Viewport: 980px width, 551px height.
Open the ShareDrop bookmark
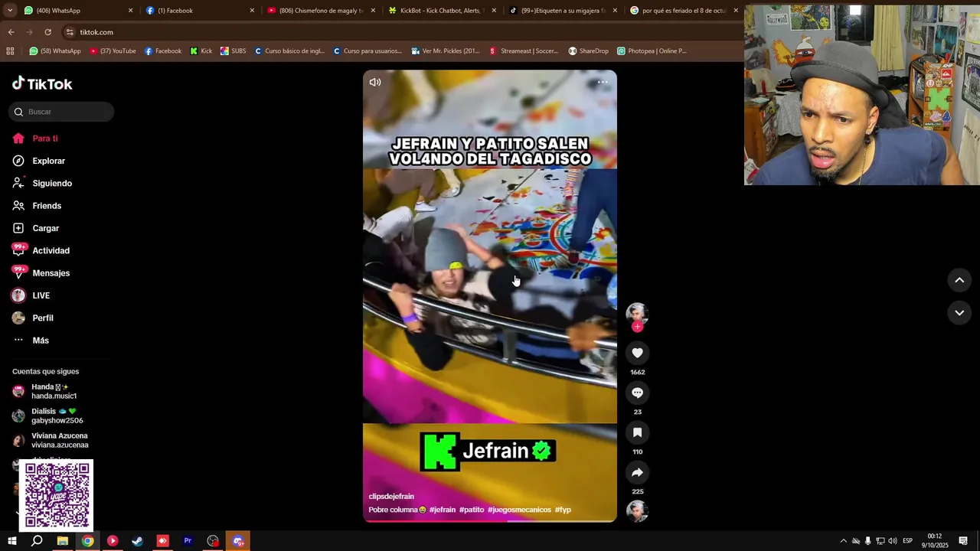pyautogui.click(x=589, y=51)
